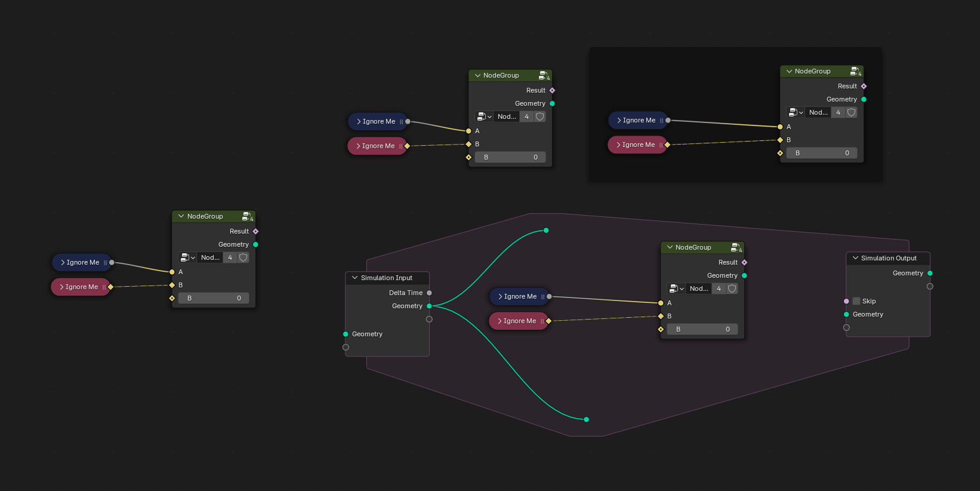Click the Skip input socket on Simulation Output
980x491 pixels.
[x=846, y=301]
